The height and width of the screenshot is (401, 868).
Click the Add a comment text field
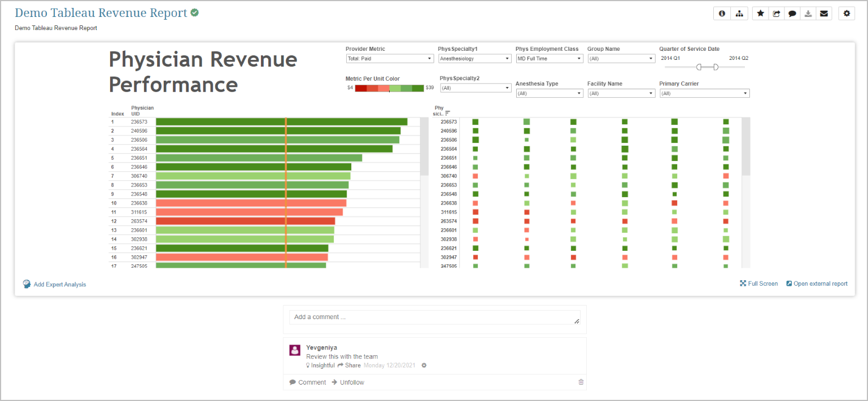pyautogui.click(x=434, y=317)
